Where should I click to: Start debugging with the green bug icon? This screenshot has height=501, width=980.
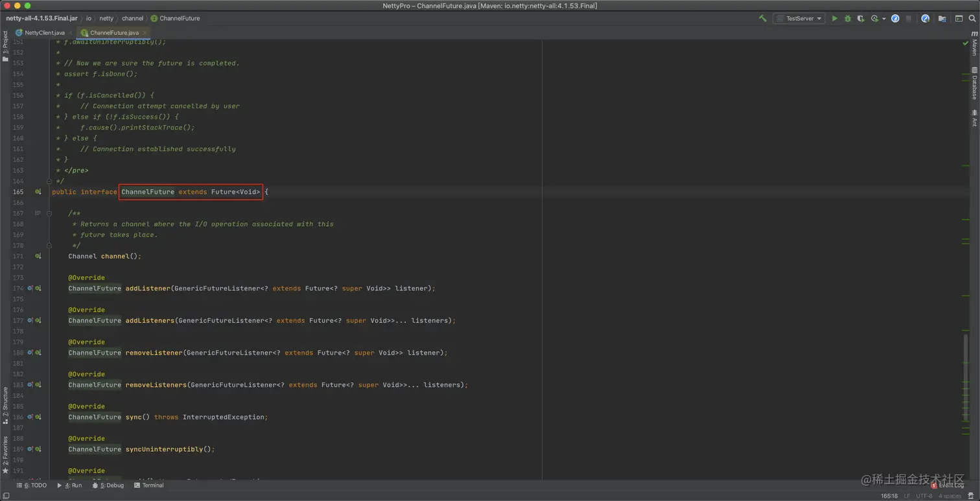[x=848, y=19]
